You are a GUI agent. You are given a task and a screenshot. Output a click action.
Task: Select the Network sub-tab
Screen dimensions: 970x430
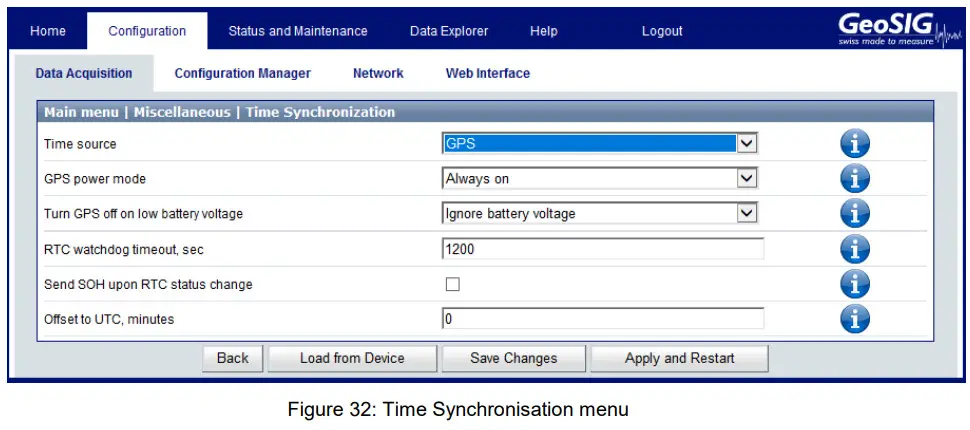coord(378,73)
